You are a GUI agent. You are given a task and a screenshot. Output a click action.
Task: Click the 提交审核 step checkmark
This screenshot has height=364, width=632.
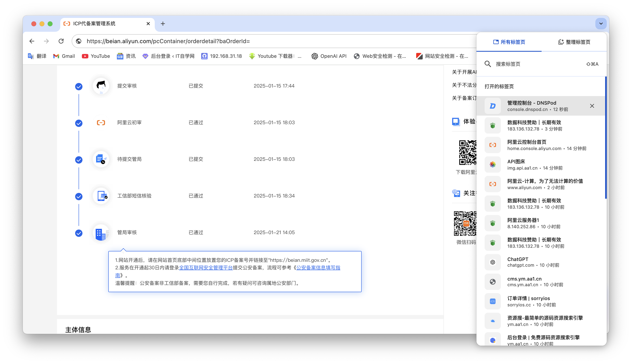pos(79,87)
